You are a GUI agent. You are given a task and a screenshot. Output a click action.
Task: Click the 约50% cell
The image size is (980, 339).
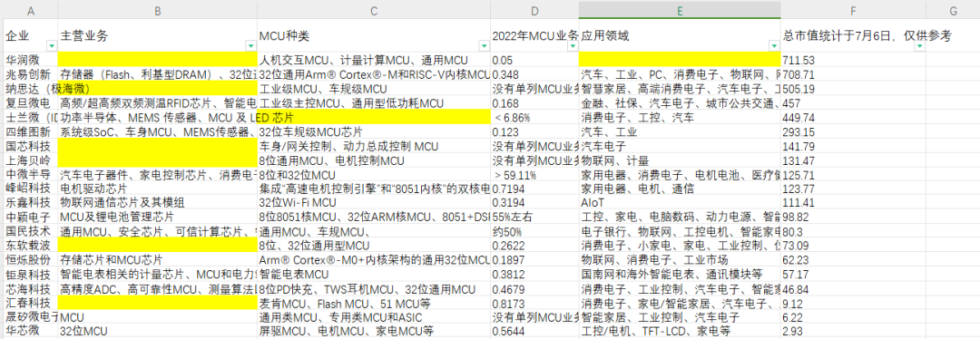point(534,232)
